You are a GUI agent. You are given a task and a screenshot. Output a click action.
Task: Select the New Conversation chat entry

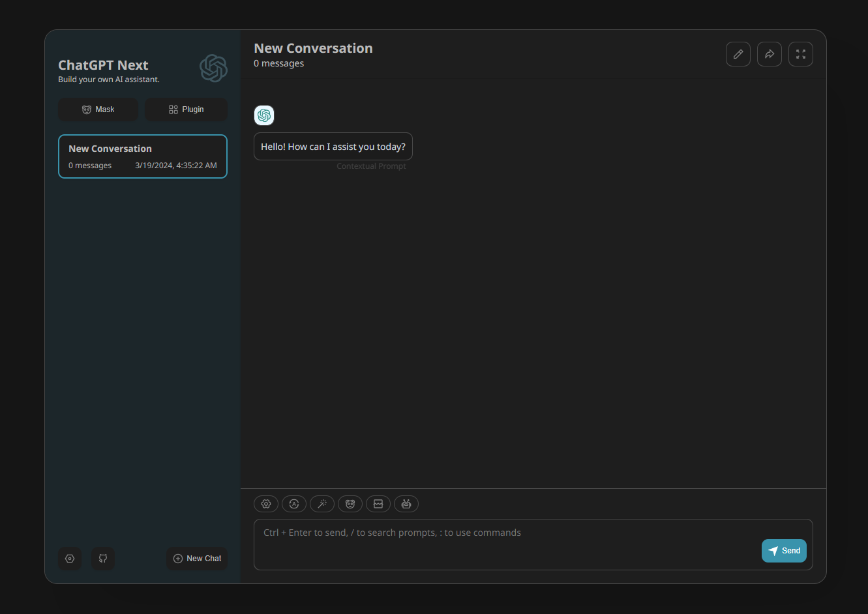143,156
